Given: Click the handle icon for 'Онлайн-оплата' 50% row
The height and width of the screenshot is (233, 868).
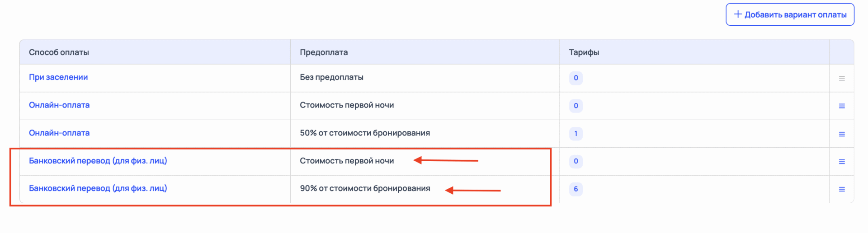Looking at the screenshot, I should coord(842,134).
